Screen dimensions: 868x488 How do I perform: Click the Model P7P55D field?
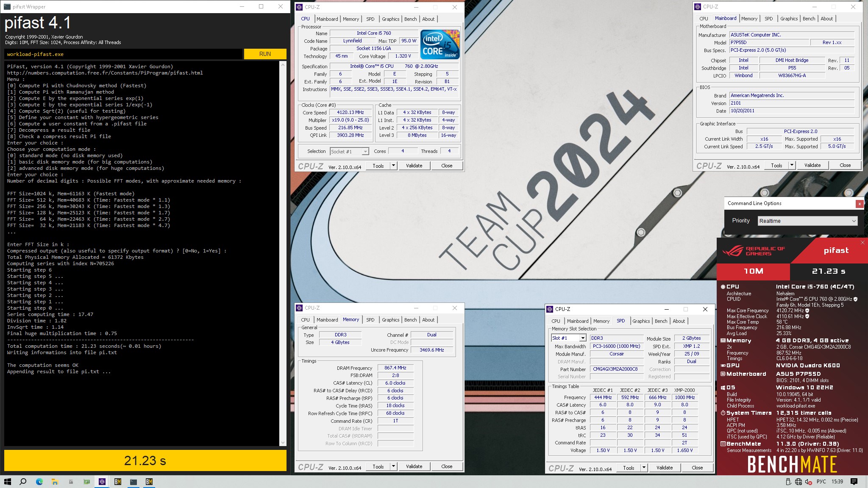pos(769,42)
